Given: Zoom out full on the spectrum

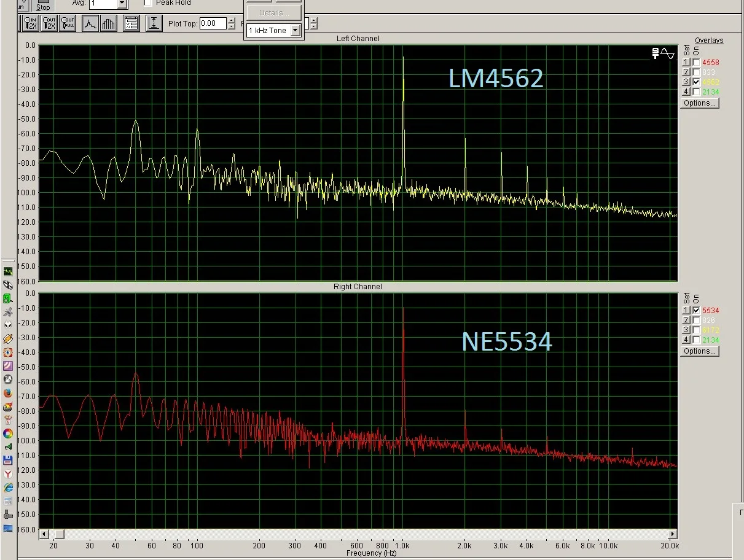Looking at the screenshot, I should [x=67, y=23].
